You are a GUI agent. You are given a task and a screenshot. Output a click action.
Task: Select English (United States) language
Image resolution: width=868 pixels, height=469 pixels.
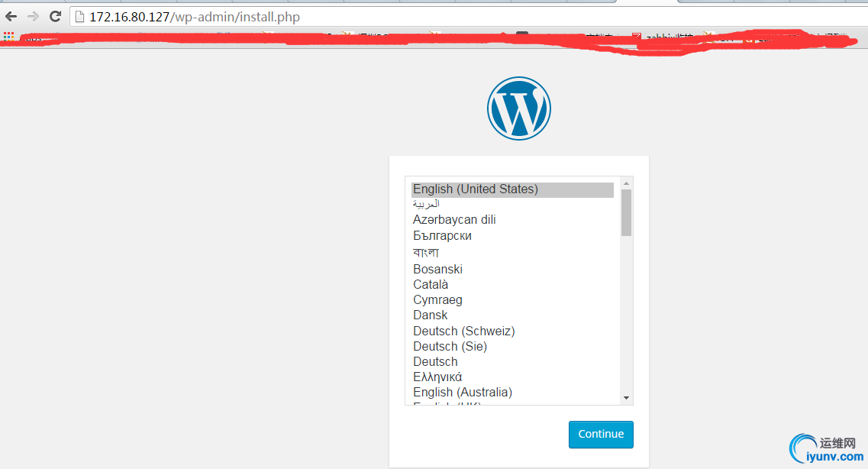(x=512, y=189)
